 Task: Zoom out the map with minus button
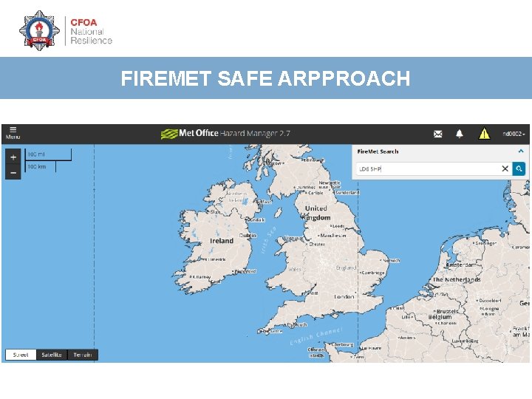(13, 173)
